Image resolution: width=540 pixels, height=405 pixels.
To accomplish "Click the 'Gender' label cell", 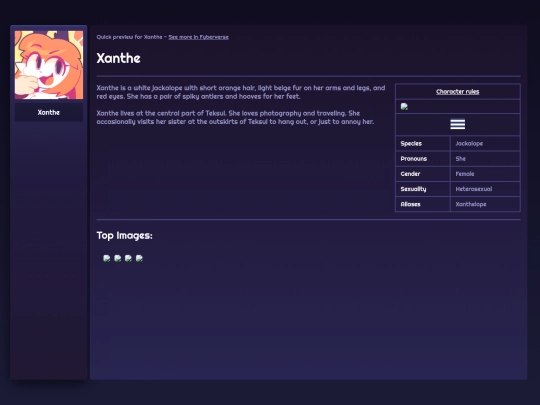I will 423,174.
